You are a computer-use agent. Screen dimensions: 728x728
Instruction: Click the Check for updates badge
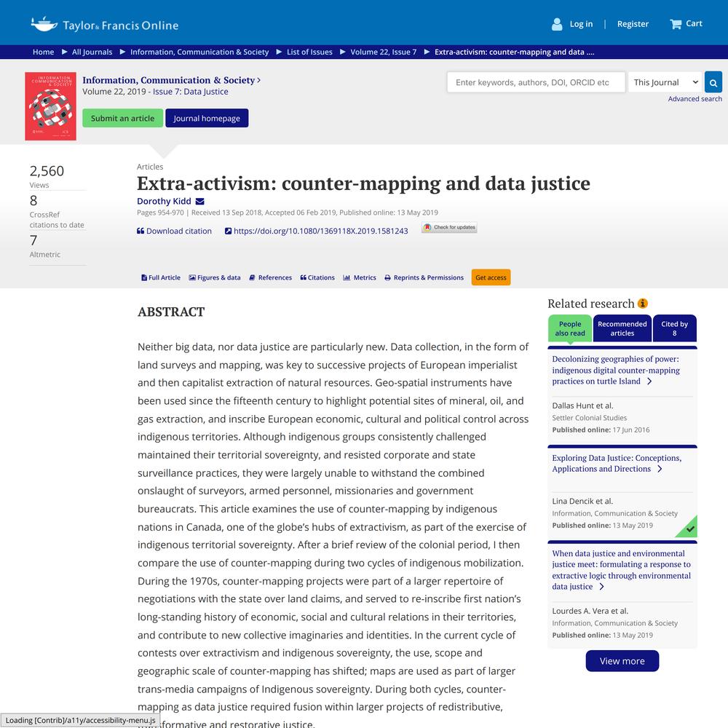coord(449,227)
